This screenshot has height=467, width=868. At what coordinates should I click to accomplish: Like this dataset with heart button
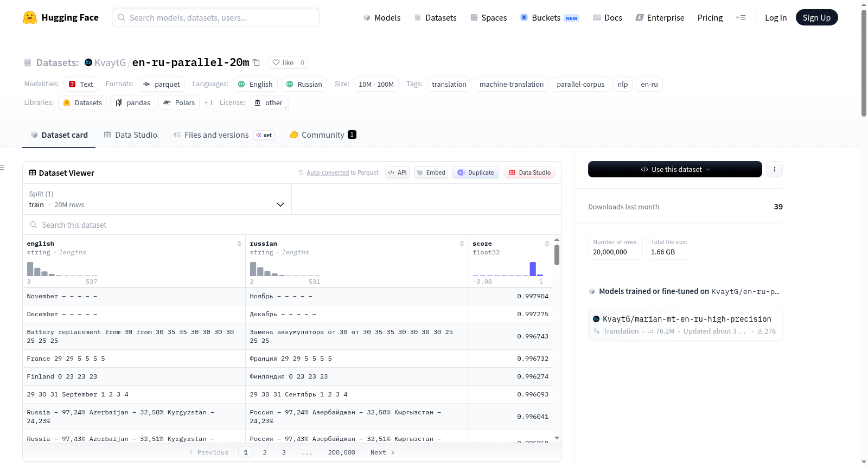click(x=283, y=62)
